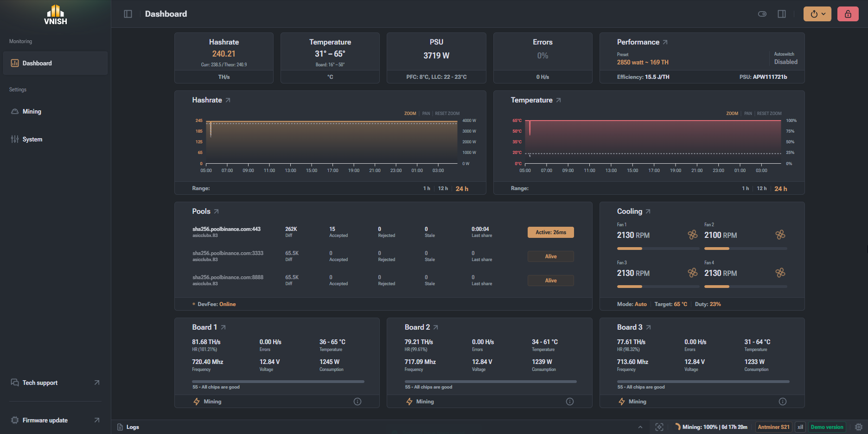The height and width of the screenshot is (434, 868).
Task: Open the orange power options dropdown
Action: pos(817,14)
